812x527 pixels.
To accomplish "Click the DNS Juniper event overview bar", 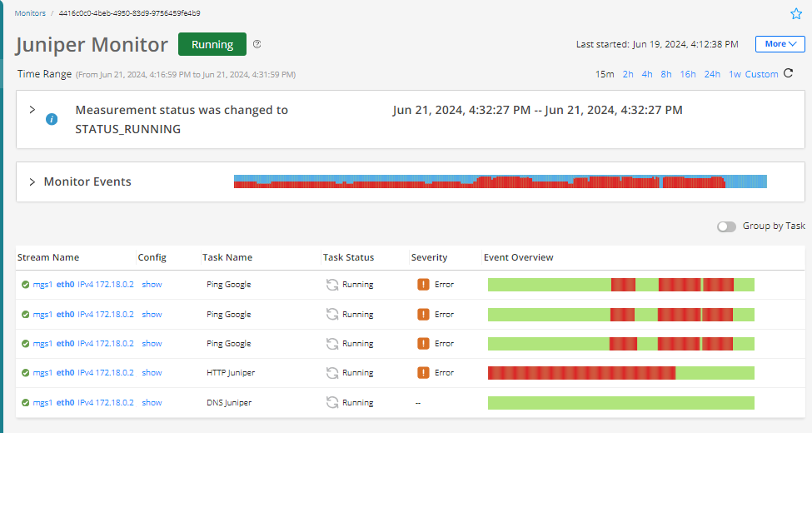I will pyautogui.click(x=620, y=403).
